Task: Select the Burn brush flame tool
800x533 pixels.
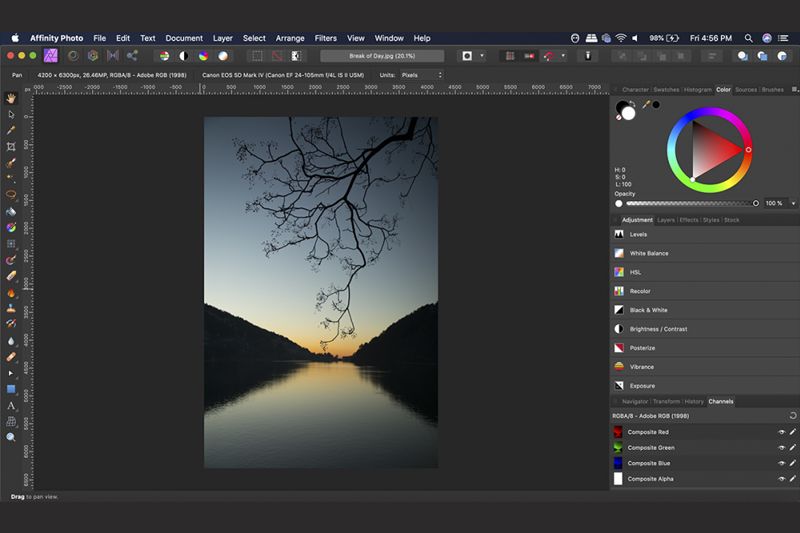Action: point(11,293)
